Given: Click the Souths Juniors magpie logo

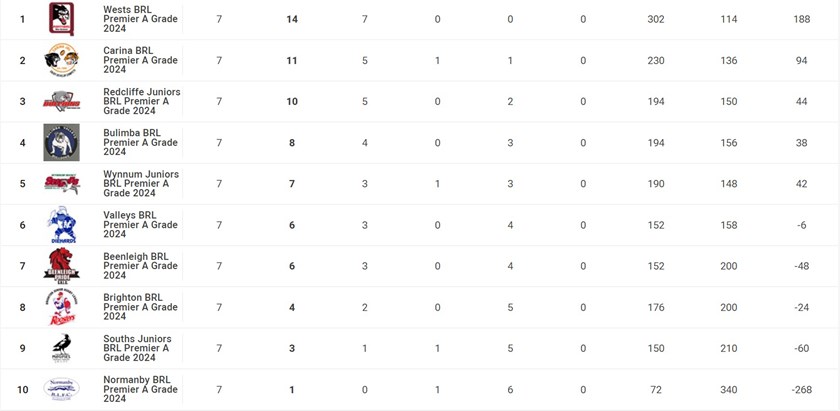Looking at the screenshot, I should click(61, 348).
